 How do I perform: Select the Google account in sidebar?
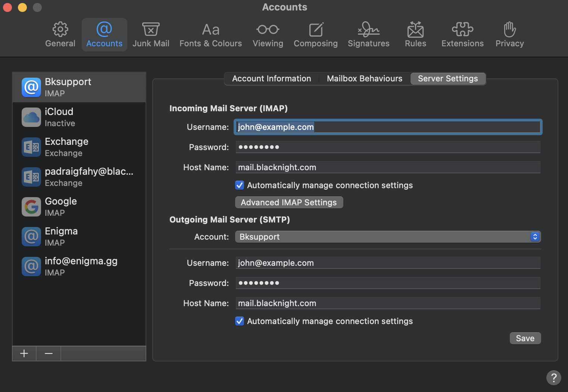pyautogui.click(x=79, y=206)
